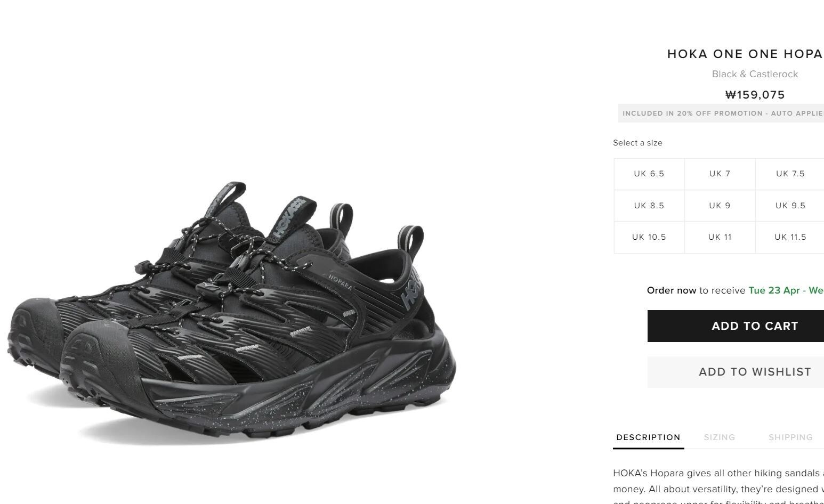Click the Black & Castlerock colour label
This screenshot has height=504, width=824.
[755, 74]
